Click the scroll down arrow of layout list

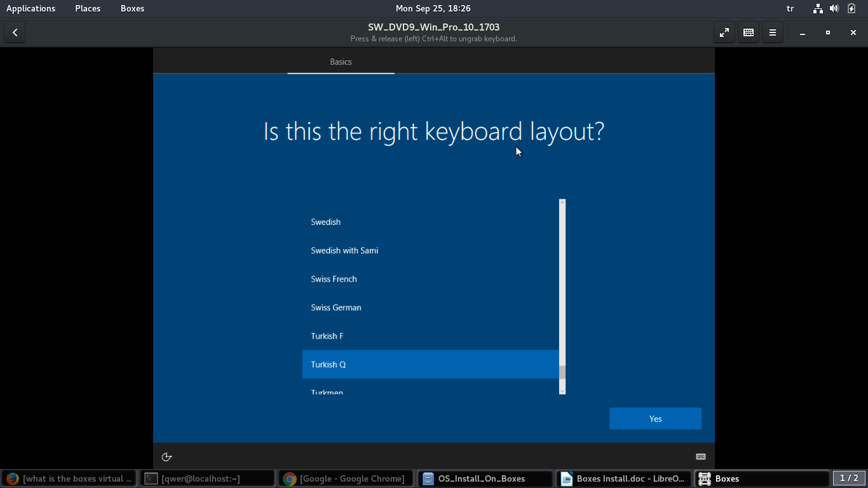coord(562,390)
